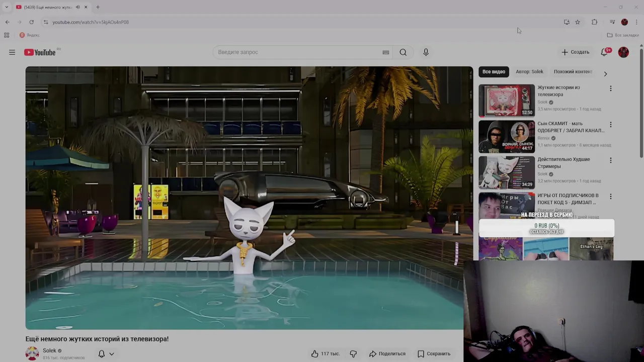Like the video with 117 тыс. thumbs up

pos(325,354)
